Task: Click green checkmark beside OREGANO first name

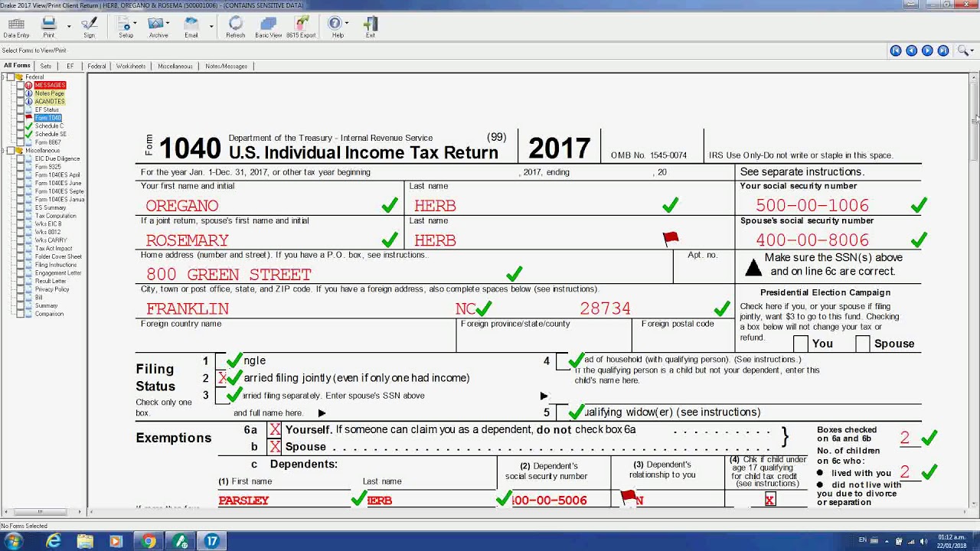Action: (x=390, y=205)
